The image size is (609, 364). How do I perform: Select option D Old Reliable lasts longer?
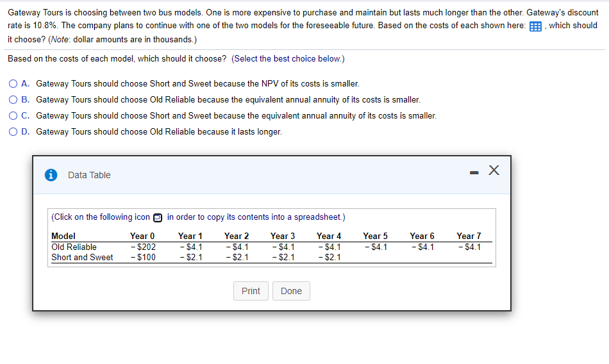click(x=13, y=131)
